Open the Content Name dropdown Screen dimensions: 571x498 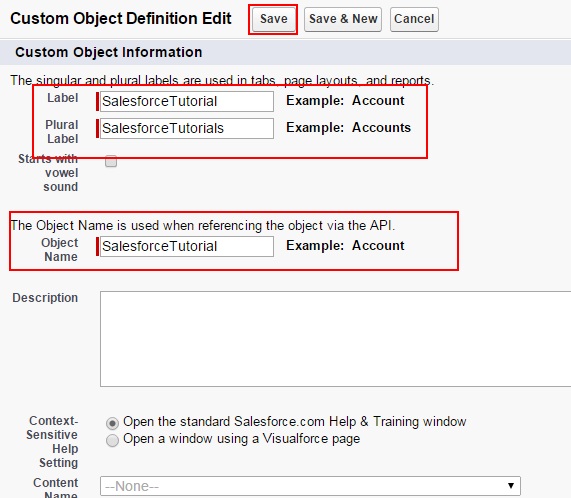click(310, 486)
